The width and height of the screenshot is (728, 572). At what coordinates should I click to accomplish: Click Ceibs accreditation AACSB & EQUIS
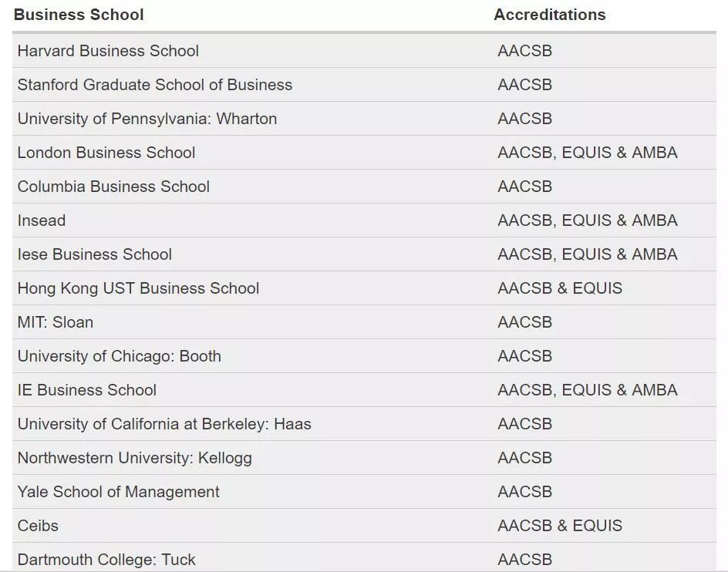point(560,526)
